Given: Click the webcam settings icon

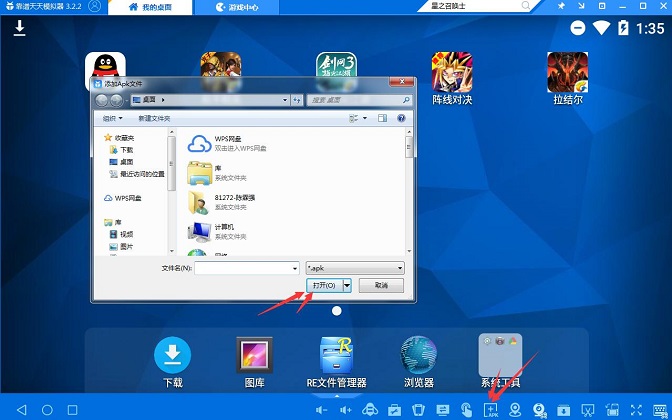Looking at the screenshot, I should tap(540, 410).
